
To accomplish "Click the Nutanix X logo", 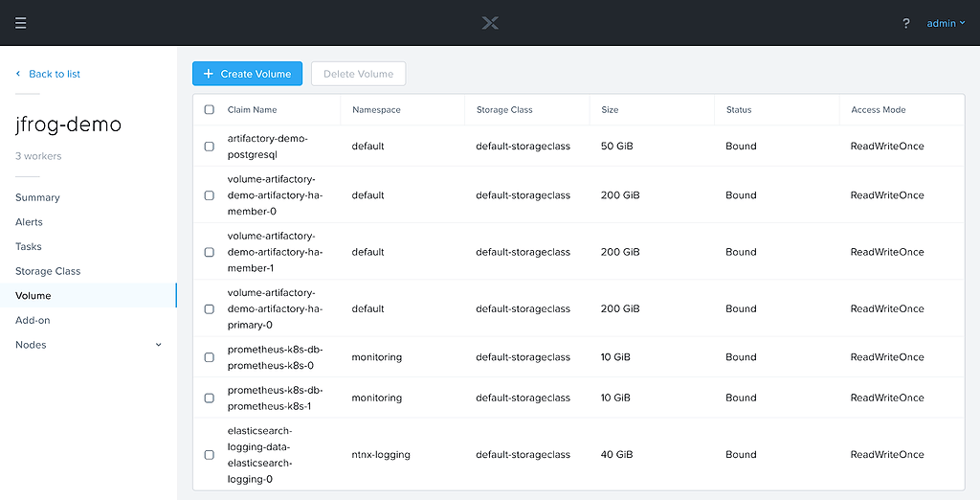I will click(490, 23).
